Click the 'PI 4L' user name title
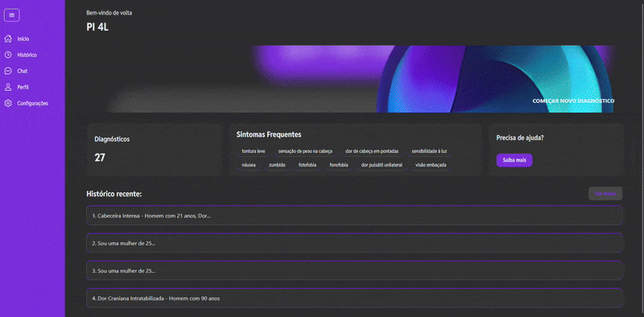The width and height of the screenshot is (644, 317). coord(97,27)
